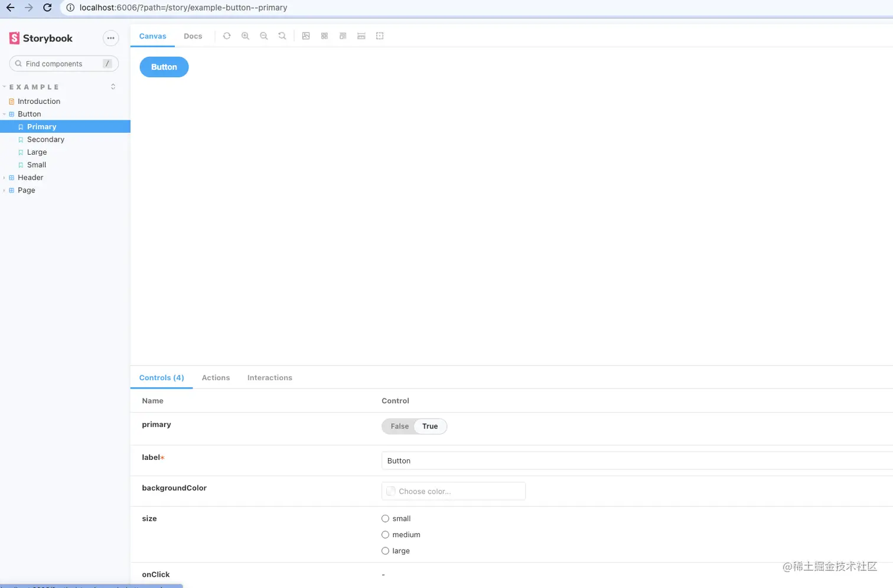This screenshot has height=588, width=893.
Task: Set primary control to False
Action: 399,426
